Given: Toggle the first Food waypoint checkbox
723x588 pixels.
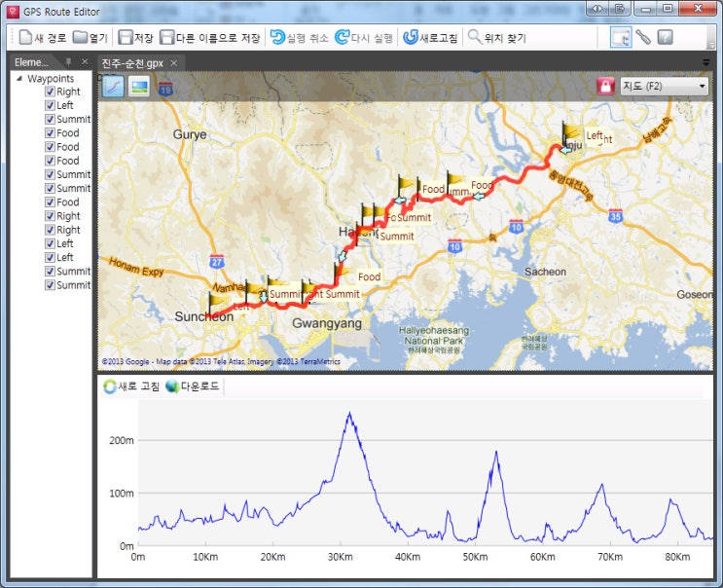Looking at the screenshot, I should pos(51,132).
